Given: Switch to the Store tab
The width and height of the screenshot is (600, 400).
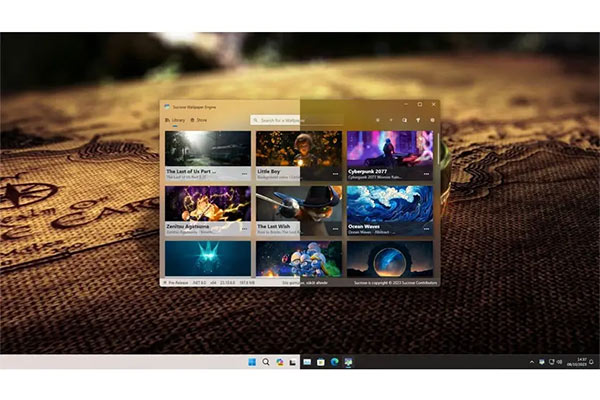Looking at the screenshot, I should 199,120.
